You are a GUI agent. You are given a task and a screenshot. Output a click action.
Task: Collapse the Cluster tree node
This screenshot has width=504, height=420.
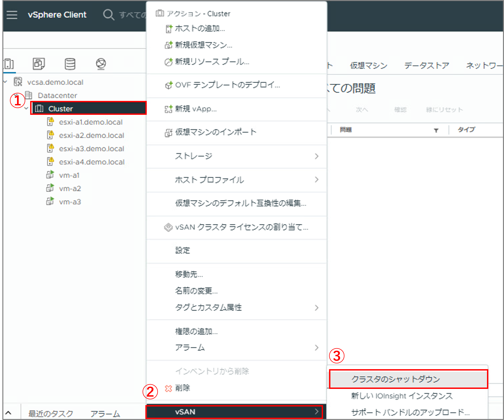[26, 108]
